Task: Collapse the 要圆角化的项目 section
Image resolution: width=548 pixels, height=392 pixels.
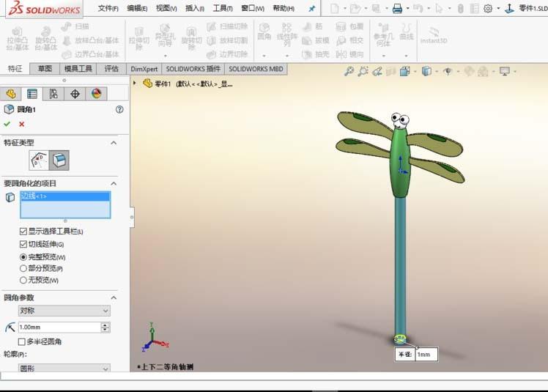Action: coord(114,183)
